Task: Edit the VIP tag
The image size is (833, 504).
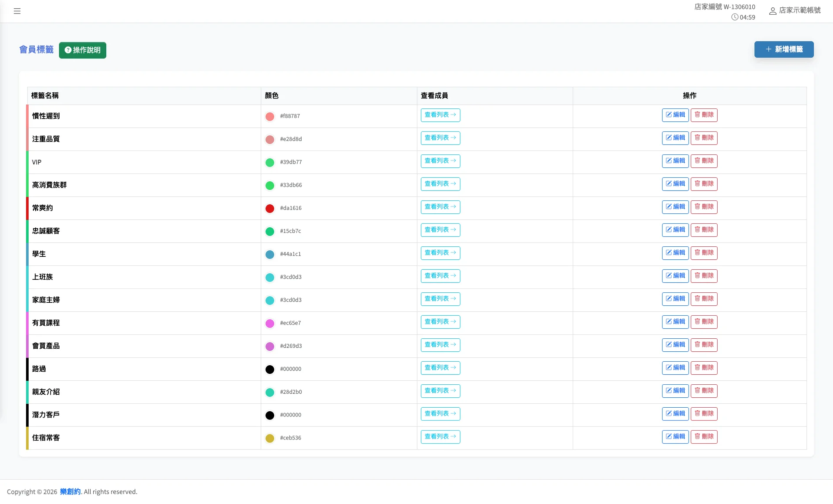Action: pos(675,161)
